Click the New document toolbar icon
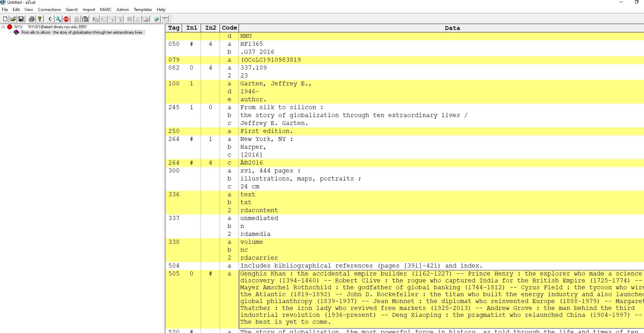The width and height of the screenshot is (644, 333). pyautogui.click(x=6, y=19)
